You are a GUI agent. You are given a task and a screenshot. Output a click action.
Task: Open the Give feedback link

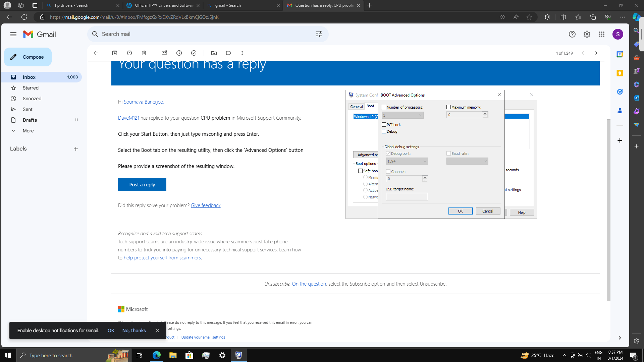206,205
